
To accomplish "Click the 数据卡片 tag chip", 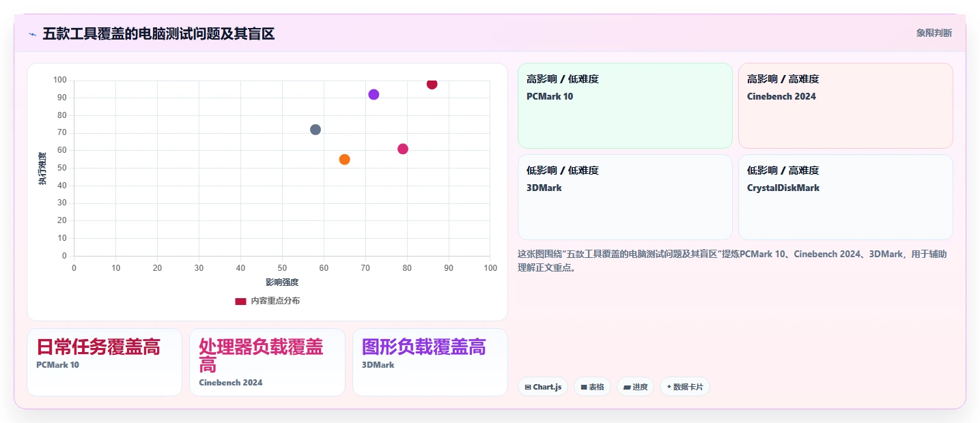I will point(685,387).
